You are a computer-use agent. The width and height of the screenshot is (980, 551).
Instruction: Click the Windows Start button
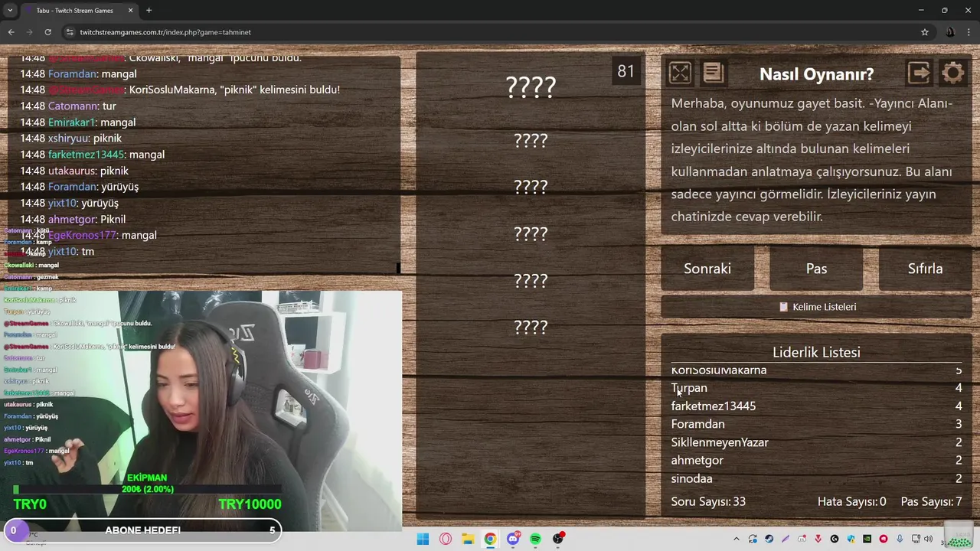(x=423, y=539)
